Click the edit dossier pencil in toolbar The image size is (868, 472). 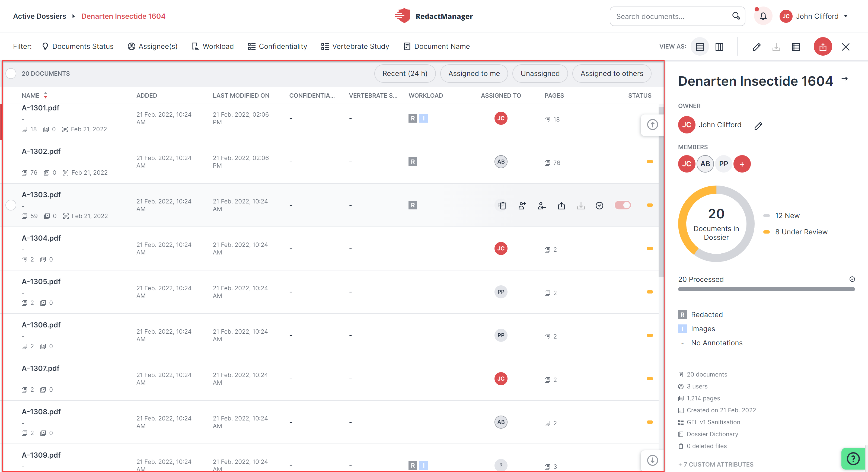coord(756,46)
